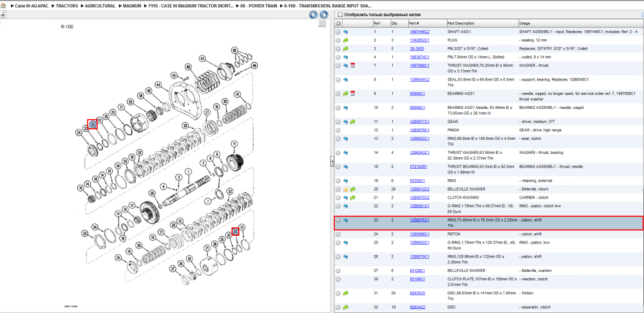
Task: Open part number 1997446C2 link
Action: click(x=419, y=32)
